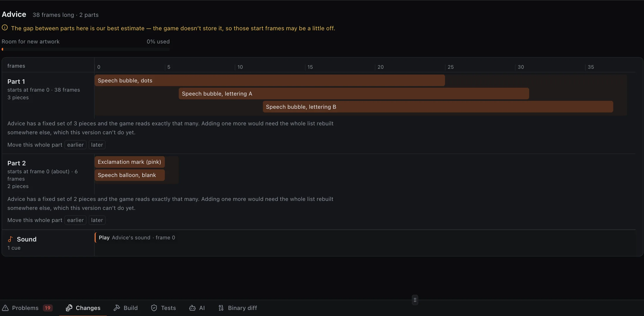Move Part 2 earlier

point(75,220)
